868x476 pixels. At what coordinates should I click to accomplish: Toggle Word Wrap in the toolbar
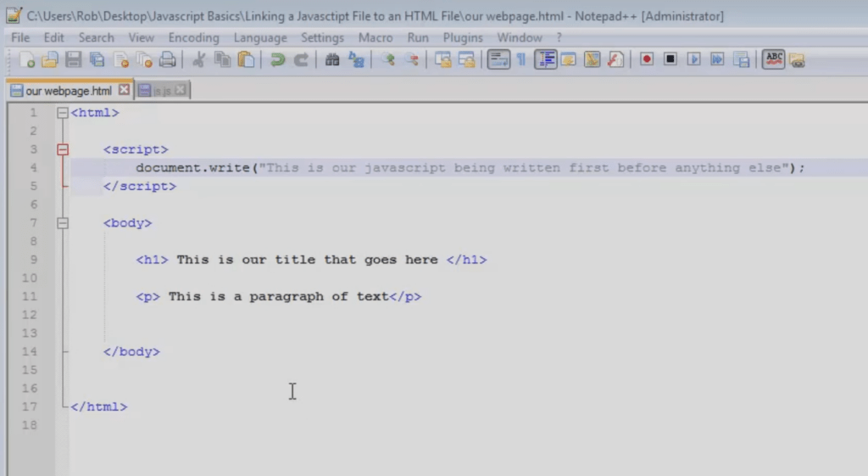(x=498, y=59)
